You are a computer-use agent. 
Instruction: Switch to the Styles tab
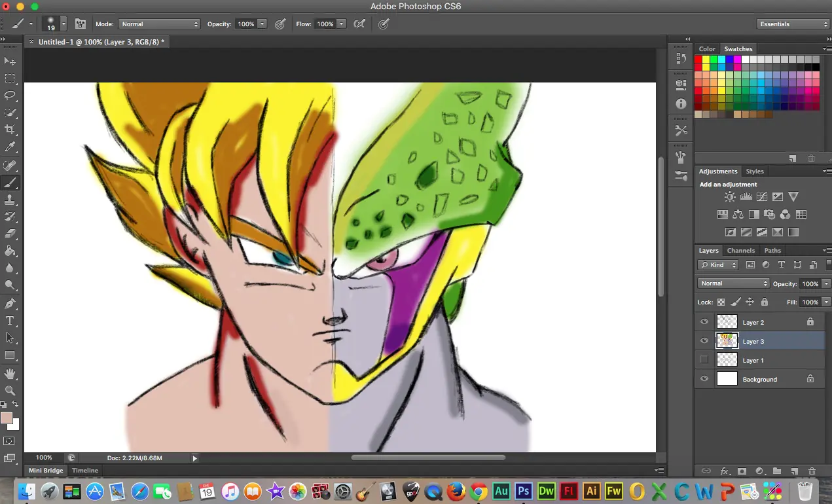[755, 171]
